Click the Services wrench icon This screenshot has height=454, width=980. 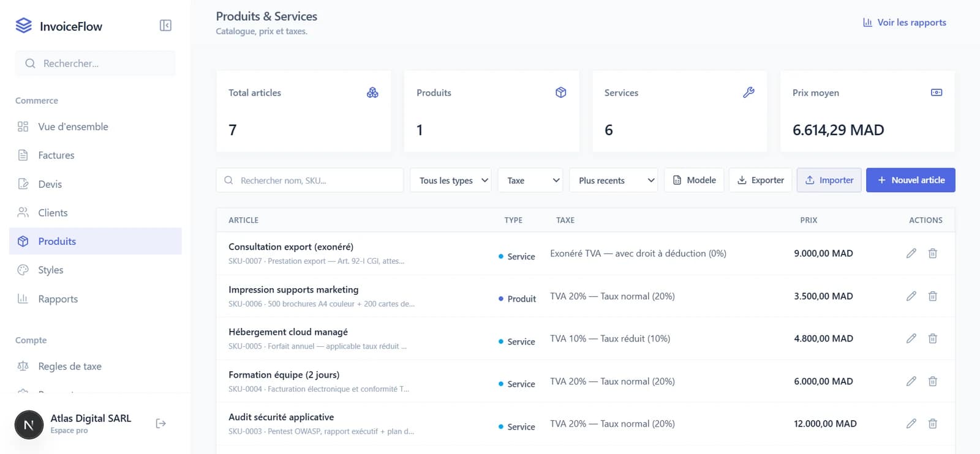click(748, 92)
